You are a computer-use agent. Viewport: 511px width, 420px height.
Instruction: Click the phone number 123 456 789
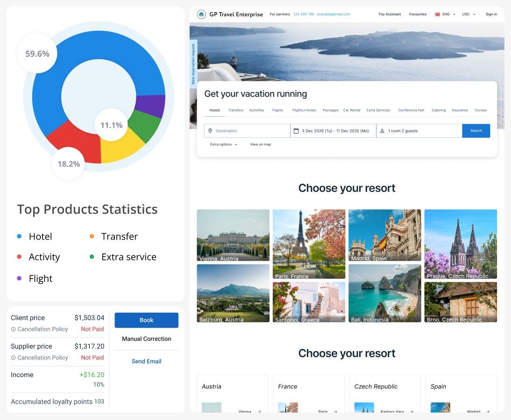click(x=304, y=14)
